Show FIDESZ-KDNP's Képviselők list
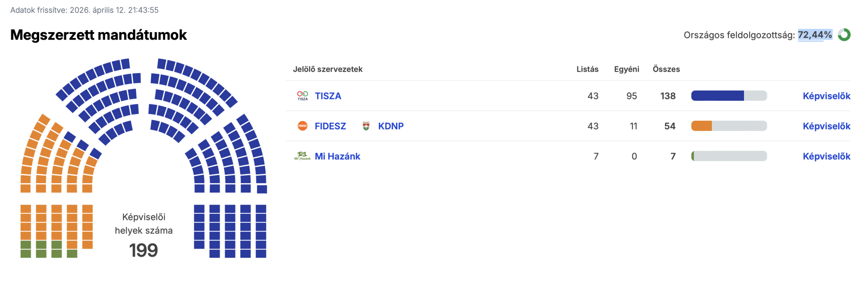 [x=826, y=126]
